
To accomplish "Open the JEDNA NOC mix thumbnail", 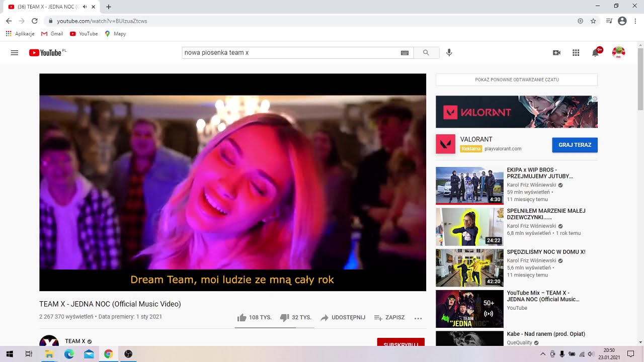I will [x=469, y=309].
